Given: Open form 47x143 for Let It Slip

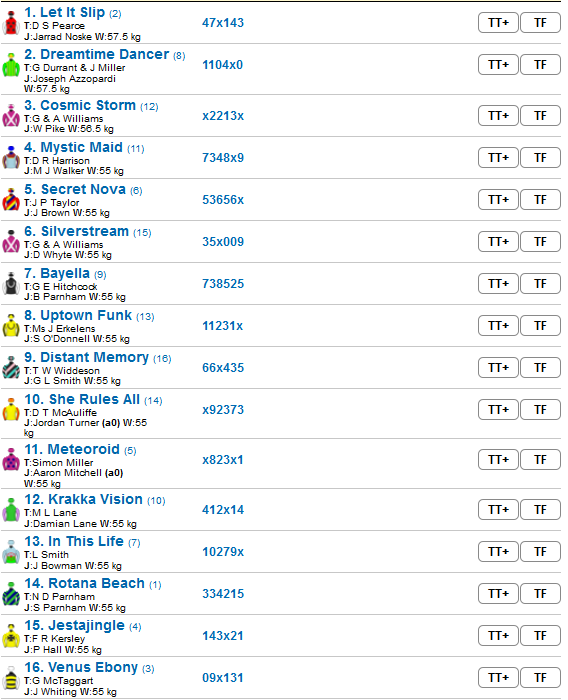Looking at the screenshot, I should tap(223, 23).
